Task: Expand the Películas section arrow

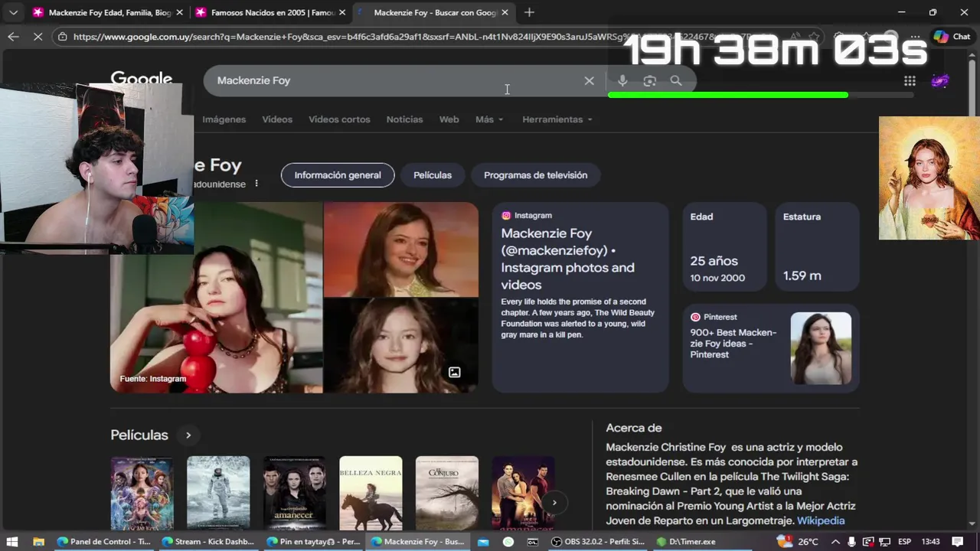Action: point(188,435)
